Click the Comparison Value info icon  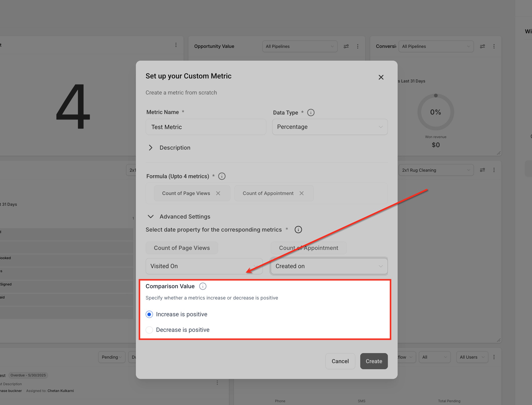tap(203, 286)
